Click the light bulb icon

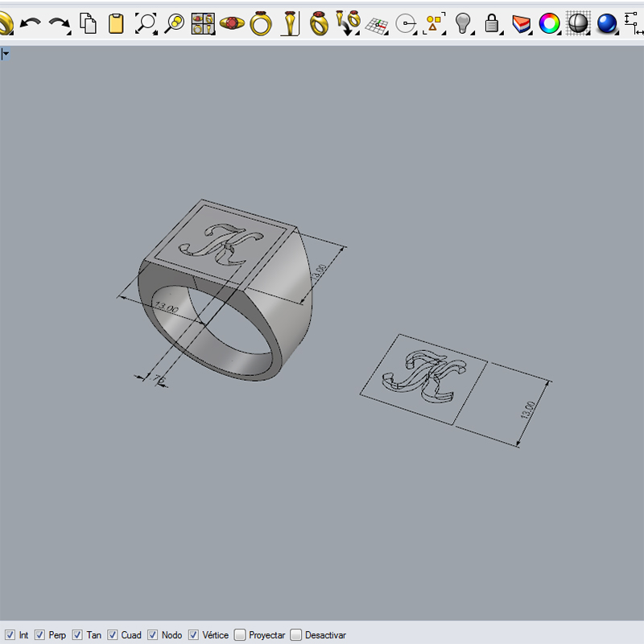(x=463, y=23)
